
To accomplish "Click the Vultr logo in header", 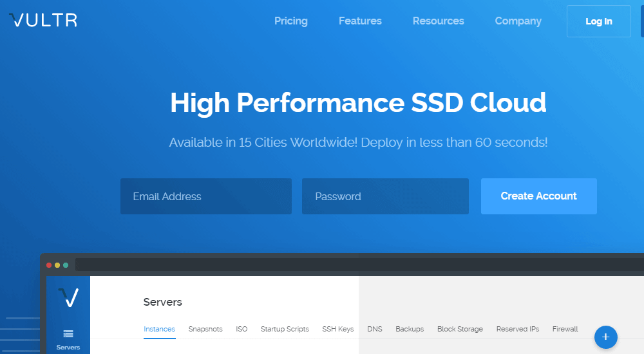I will 43,21.
